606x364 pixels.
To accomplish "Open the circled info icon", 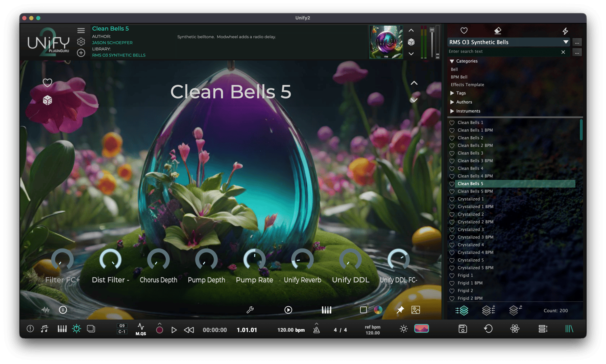I will (63, 310).
